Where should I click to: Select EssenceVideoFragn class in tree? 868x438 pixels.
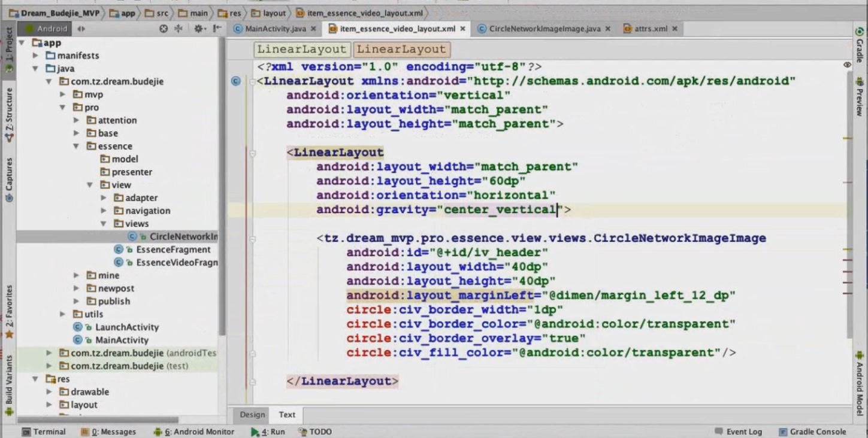point(166,262)
